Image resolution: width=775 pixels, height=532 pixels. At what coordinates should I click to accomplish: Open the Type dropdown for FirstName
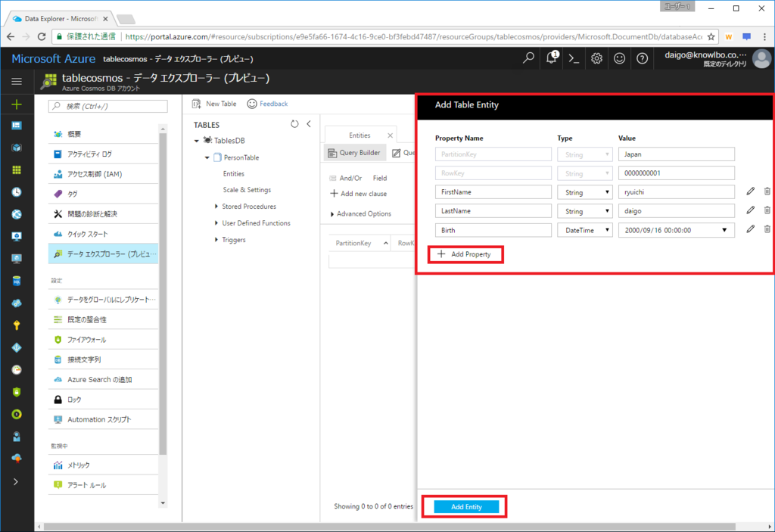point(585,192)
